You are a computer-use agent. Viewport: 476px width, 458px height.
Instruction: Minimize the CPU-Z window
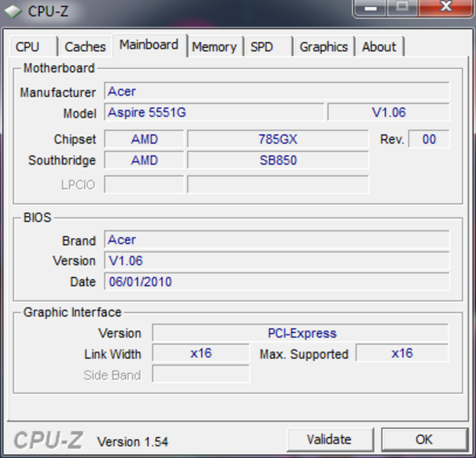click(x=370, y=8)
